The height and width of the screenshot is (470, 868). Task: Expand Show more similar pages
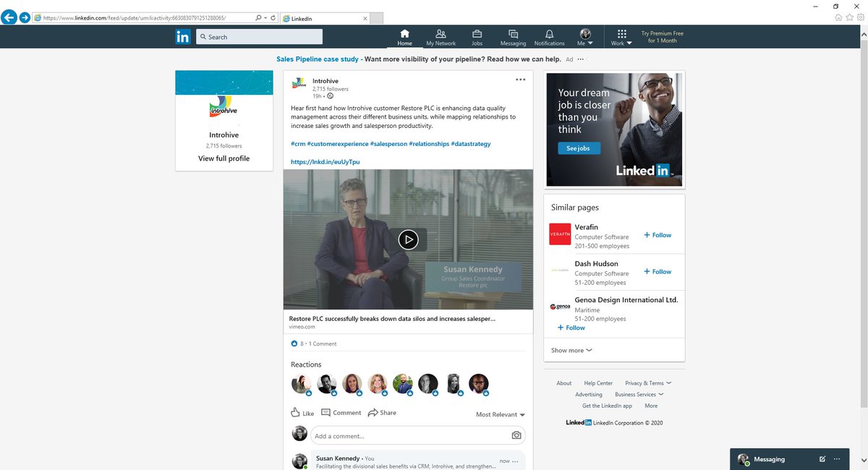tap(571, 350)
